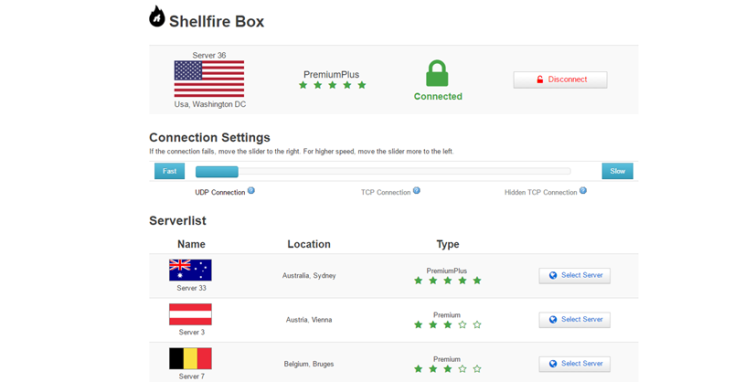755x382 pixels.
Task: Click the Name column header
Action: [191, 244]
